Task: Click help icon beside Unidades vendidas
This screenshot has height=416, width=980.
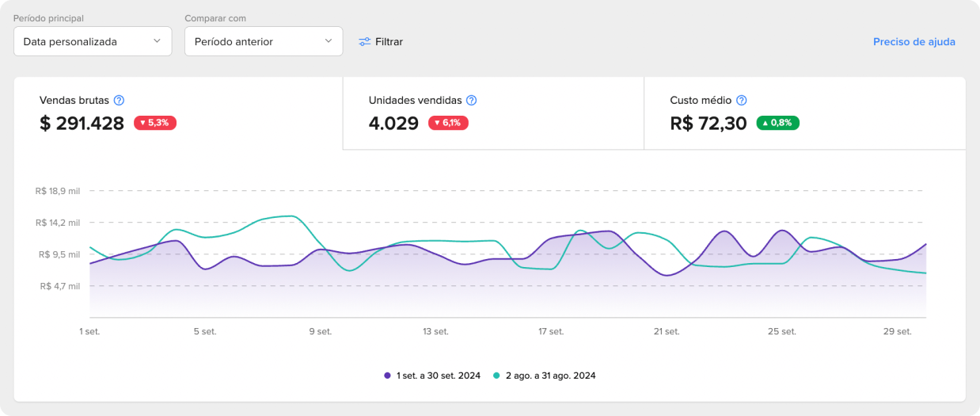Action: (471, 101)
